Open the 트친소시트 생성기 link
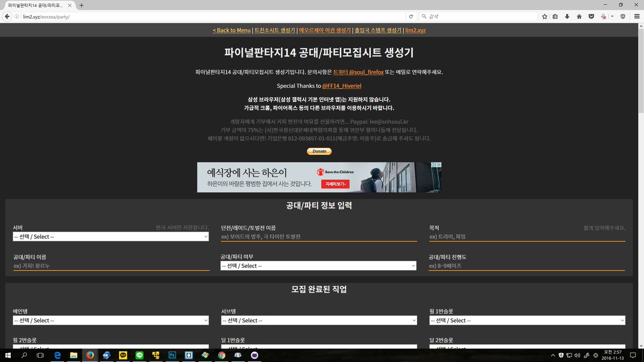The height and width of the screenshot is (362, 644). pos(275,30)
